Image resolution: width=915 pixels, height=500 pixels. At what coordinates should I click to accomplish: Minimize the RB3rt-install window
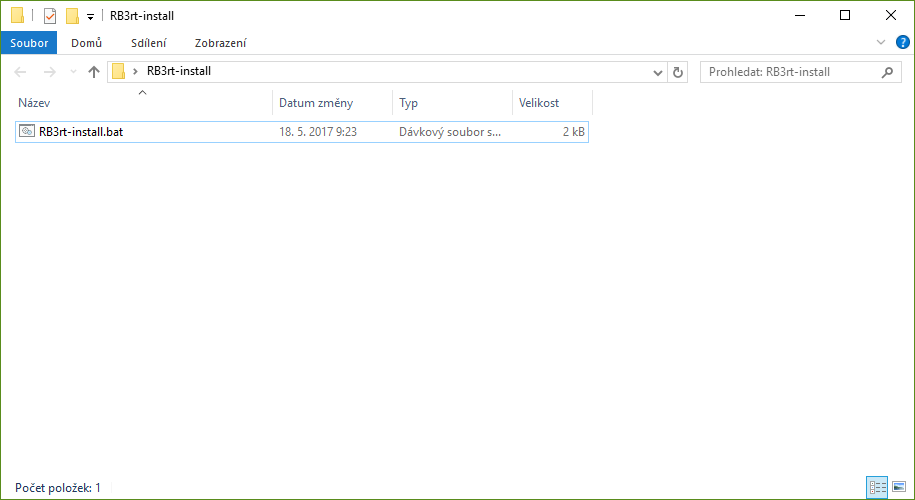(x=800, y=15)
